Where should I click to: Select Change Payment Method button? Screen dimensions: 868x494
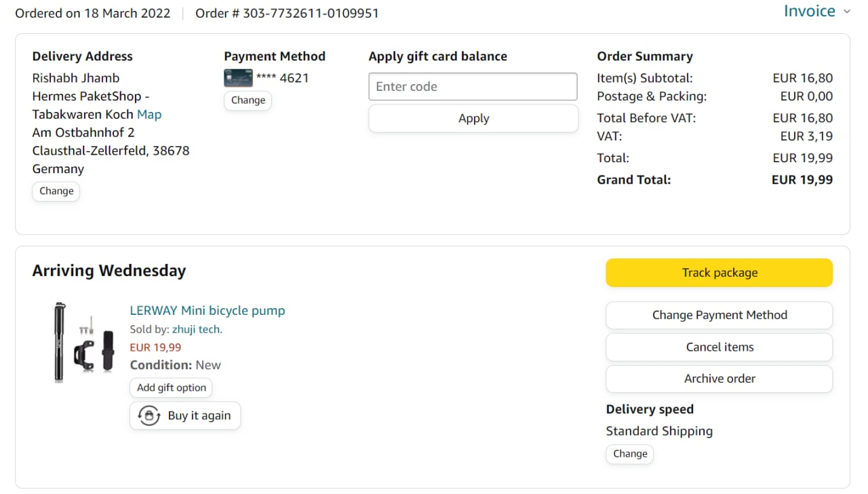click(719, 315)
